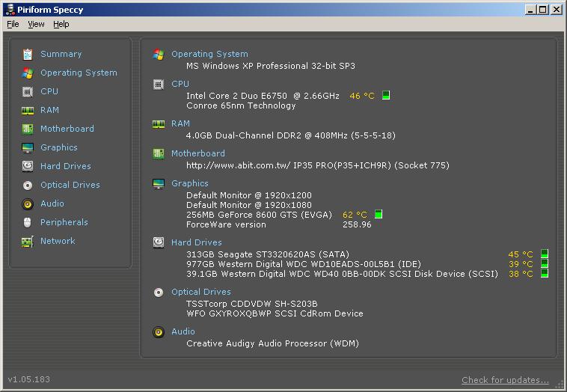Click the Optical Drives heading link in main panel
This screenshot has height=392, width=567.
point(201,293)
